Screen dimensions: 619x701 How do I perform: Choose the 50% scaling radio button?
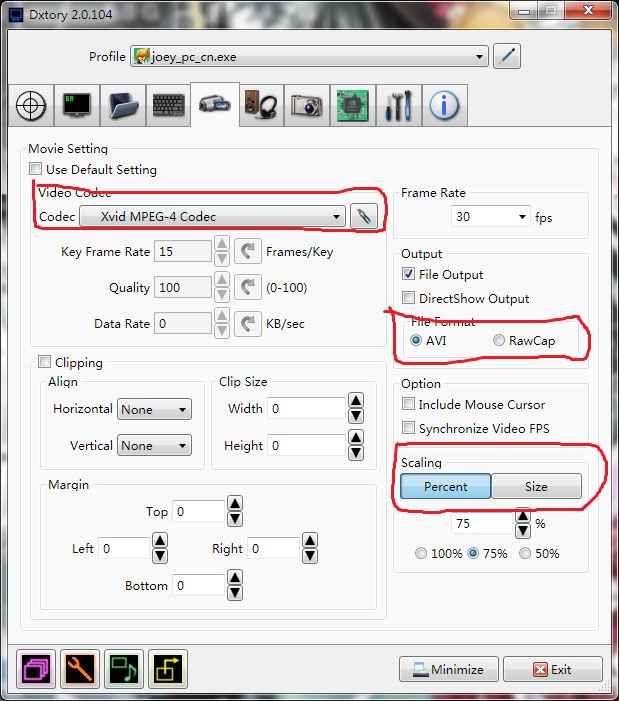click(x=525, y=553)
